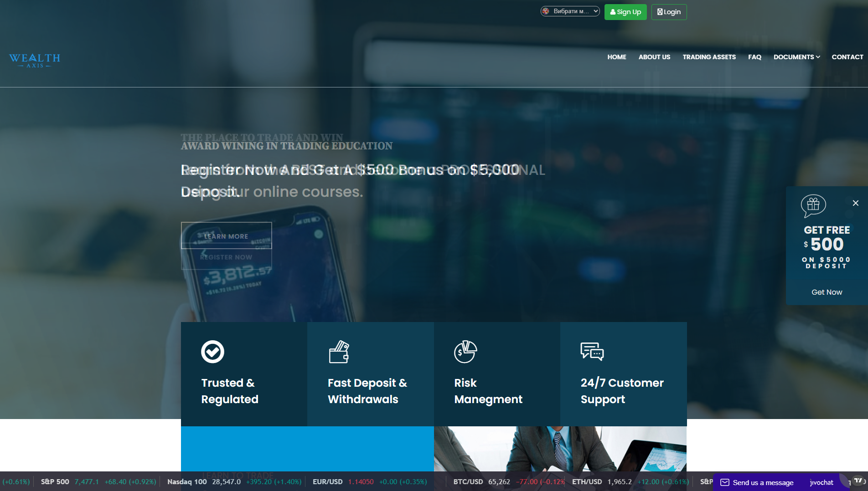Click the BTC/USD ticker item

coord(509,482)
